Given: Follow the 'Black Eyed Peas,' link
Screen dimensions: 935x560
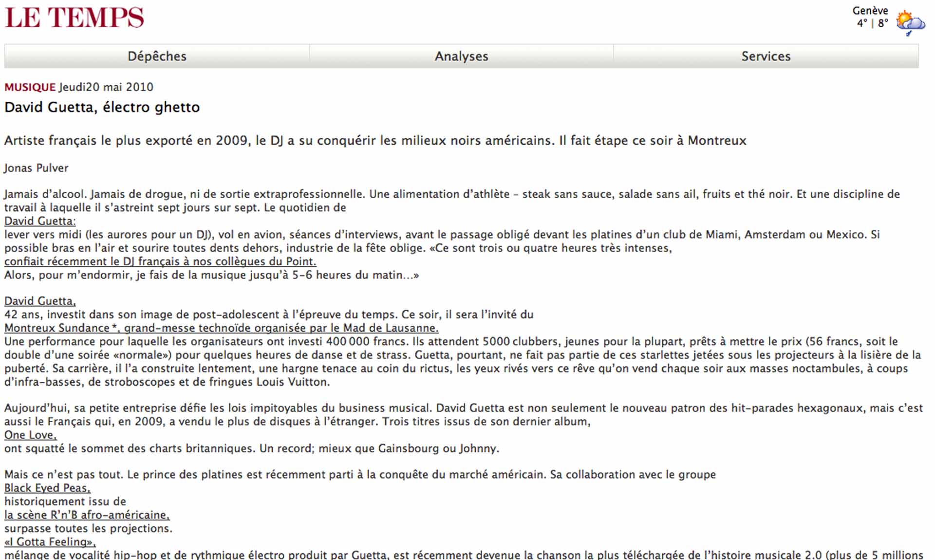Looking at the screenshot, I should click(47, 488).
